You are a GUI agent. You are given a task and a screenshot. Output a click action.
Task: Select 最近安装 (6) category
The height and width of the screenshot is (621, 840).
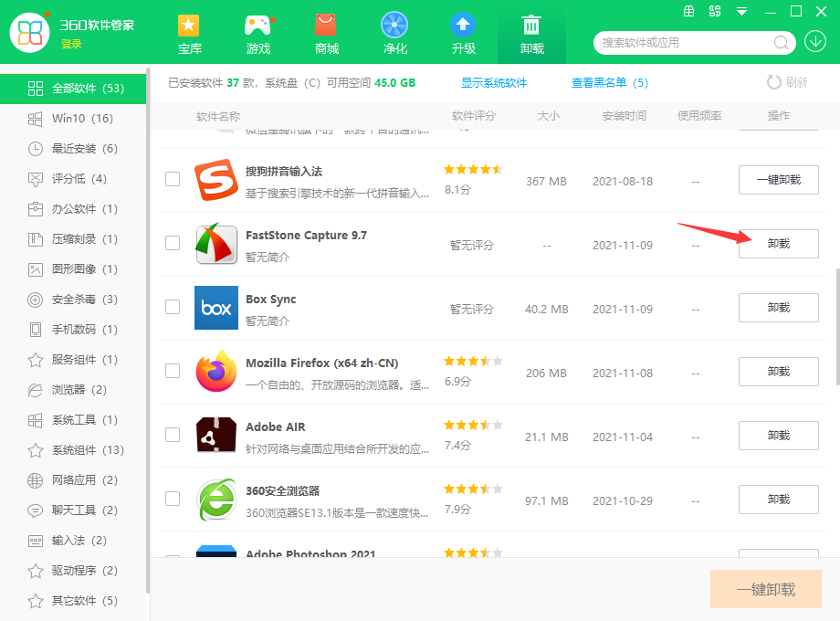tap(73, 149)
